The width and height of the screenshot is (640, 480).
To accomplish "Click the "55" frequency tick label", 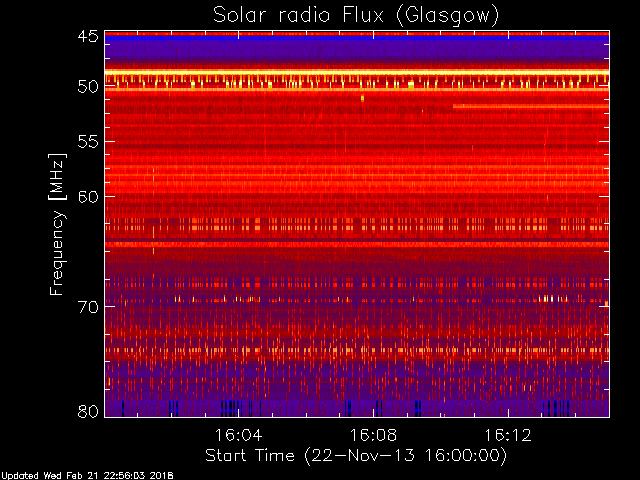I will pyautogui.click(x=88, y=142).
